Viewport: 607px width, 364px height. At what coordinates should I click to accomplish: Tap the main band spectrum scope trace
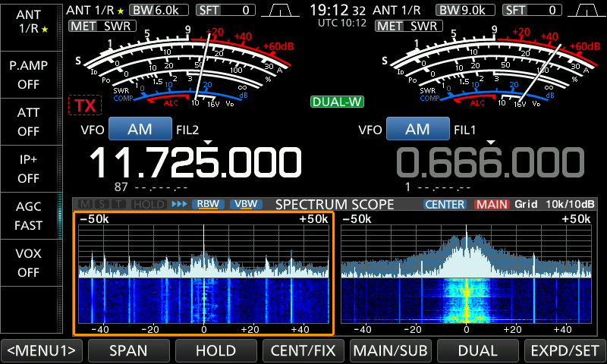pyautogui.click(x=203, y=251)
